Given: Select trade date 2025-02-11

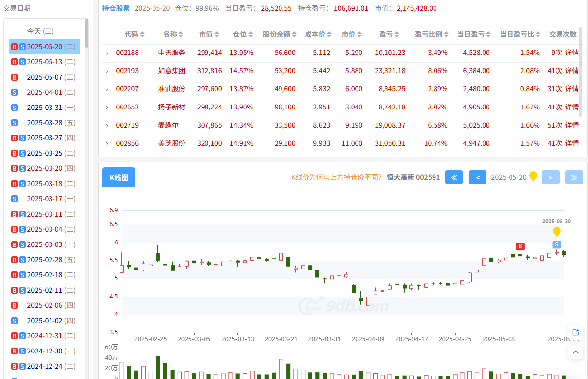Looking at the screenshot, I should tap(45, 291).
